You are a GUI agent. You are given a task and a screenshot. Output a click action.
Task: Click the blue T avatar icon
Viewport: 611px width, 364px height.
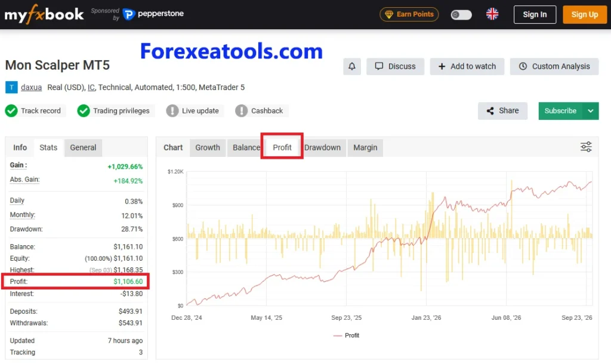click(x=11, y=87)
